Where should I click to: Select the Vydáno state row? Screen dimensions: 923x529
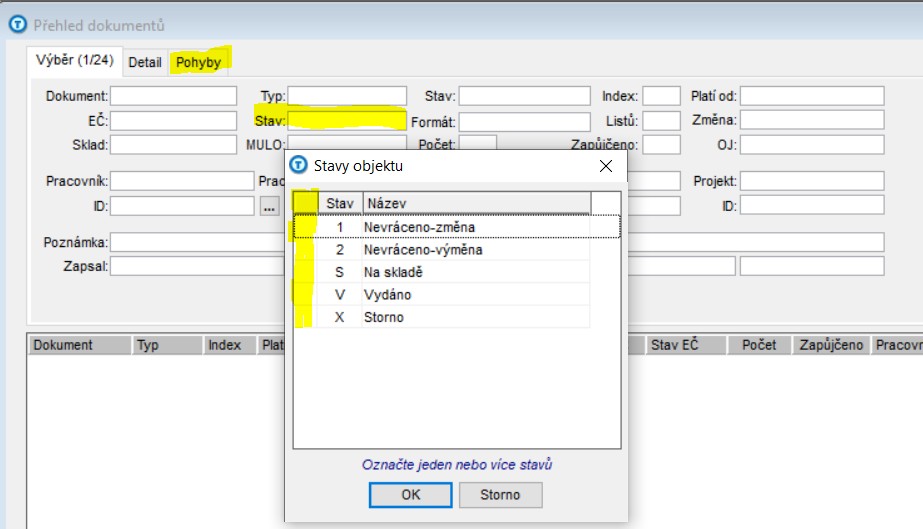coord(441,295)
